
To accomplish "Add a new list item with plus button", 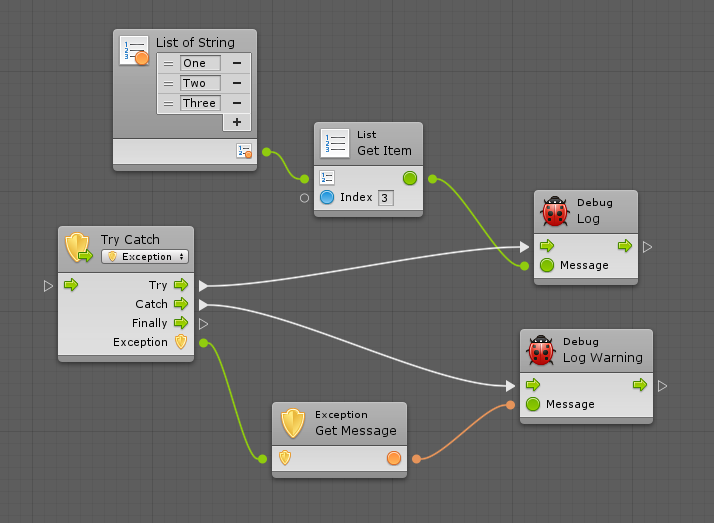I will tap(237, 122).
